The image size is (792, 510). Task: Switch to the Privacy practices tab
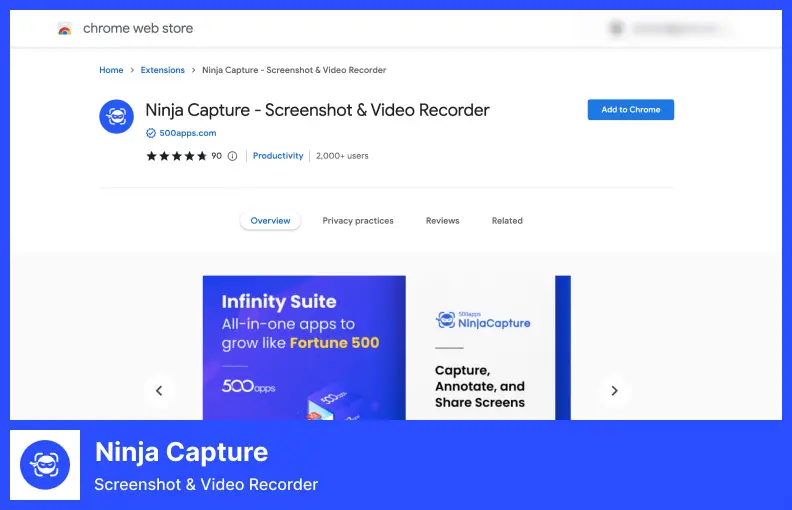pyautogui.click(x=358, y=221)
